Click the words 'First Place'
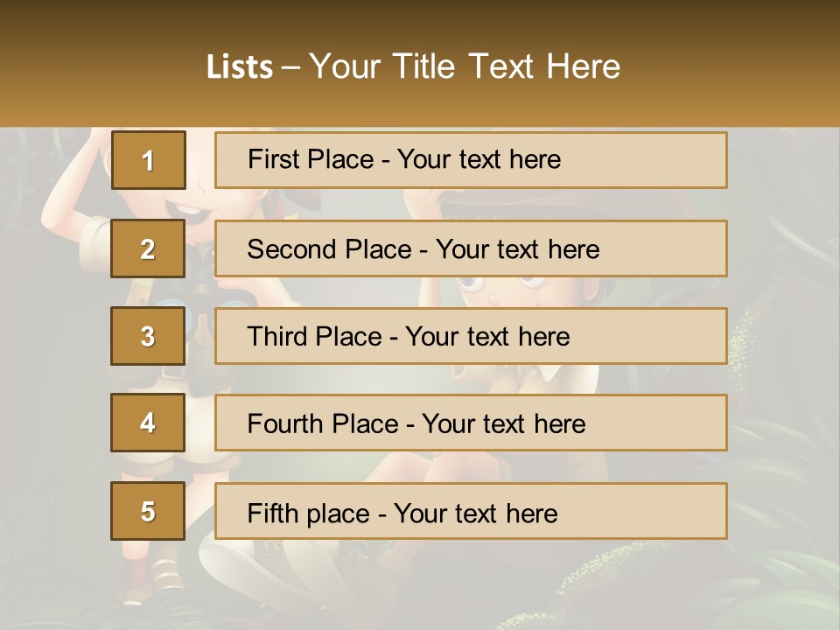 click(x=311, y=159)
